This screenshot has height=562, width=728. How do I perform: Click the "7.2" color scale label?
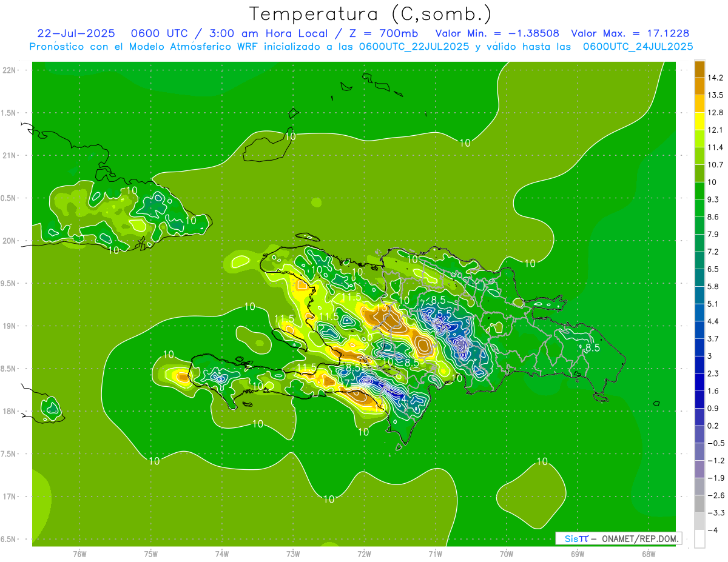714,252
